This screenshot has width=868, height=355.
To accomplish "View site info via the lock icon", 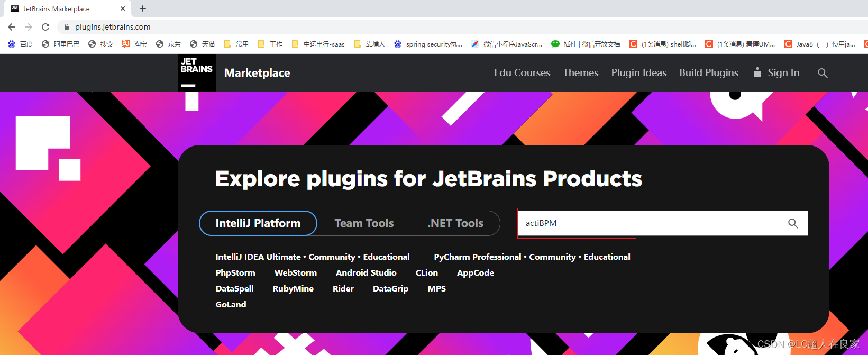I will [66, 27].
